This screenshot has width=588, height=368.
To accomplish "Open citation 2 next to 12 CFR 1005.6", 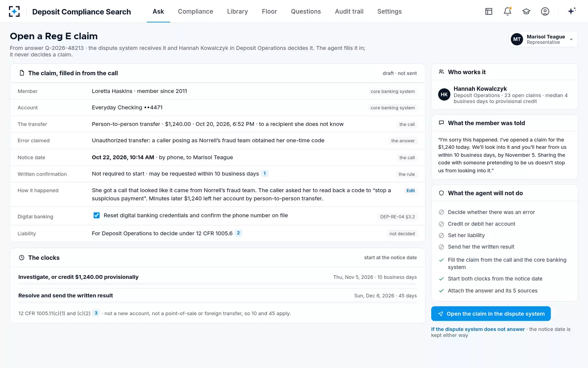I will tap(238, 233).
